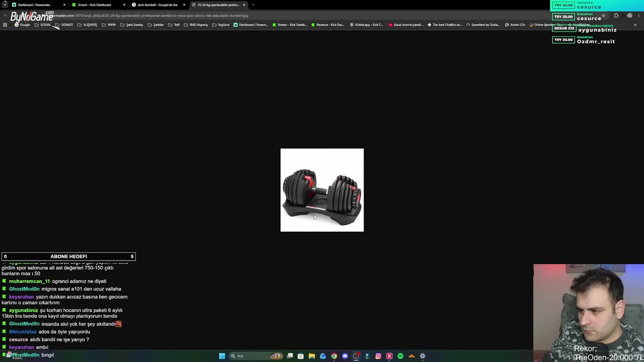
Task: Switch to the Stream - Kick Dashboard tab
Action: pos(98,5)
